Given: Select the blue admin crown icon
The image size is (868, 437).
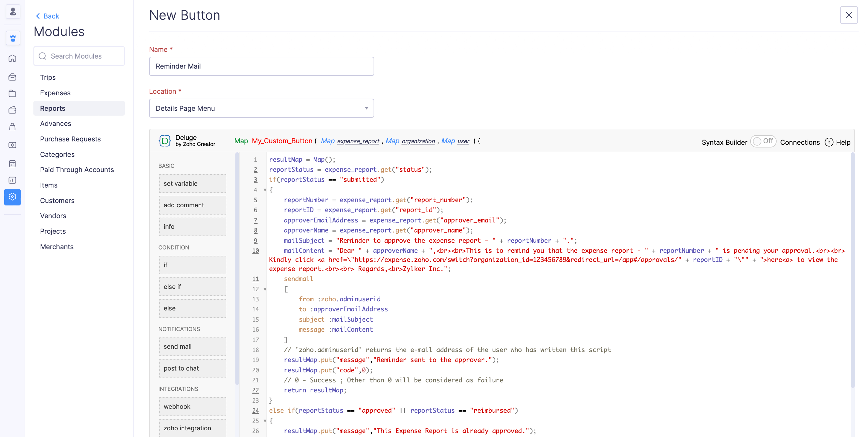Looking at the screenshot, I should (12, 38).
